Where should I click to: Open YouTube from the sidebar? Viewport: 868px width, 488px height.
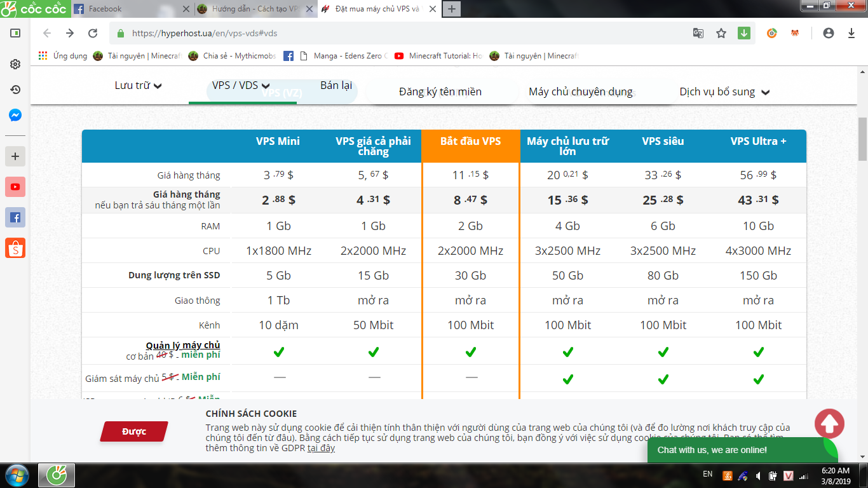[x=15, y=187]
